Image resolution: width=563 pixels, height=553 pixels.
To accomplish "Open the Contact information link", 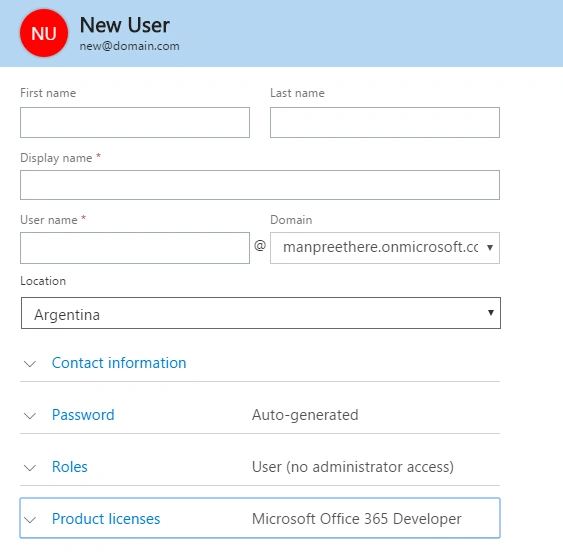I will (x=119, y=363).
